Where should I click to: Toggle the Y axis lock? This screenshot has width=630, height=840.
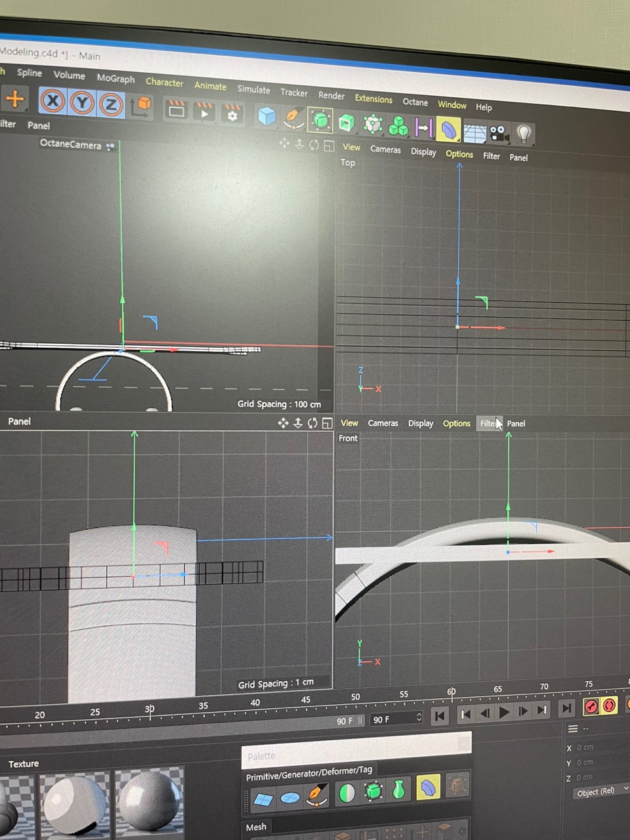[x=82, y=103]
